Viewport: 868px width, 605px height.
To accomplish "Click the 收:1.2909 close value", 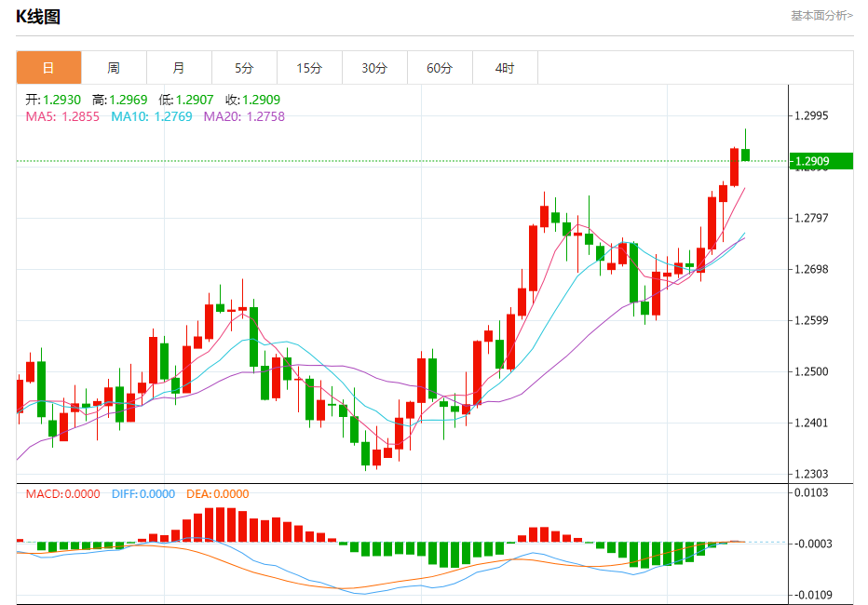I will coord(253,100).
